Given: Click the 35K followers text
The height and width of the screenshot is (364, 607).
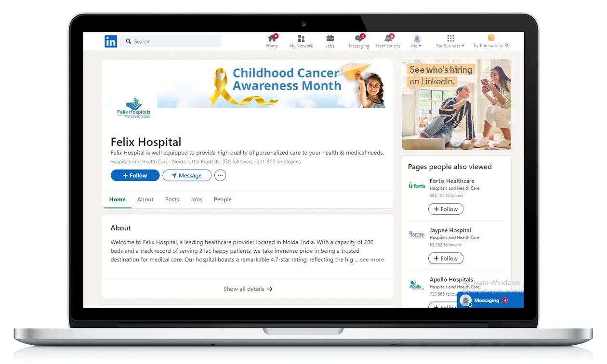Looking at the screenshot, I should click(238, 162).
